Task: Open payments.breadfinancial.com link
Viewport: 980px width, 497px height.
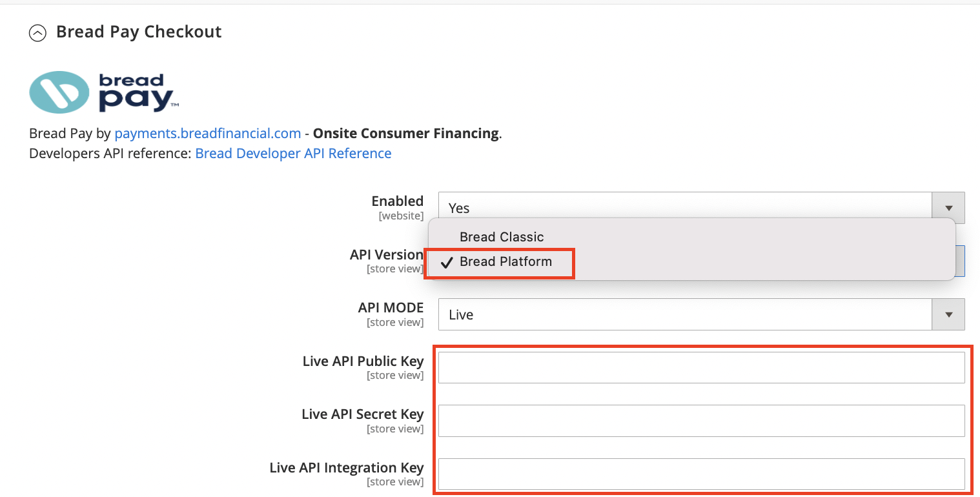Action: 208,134
